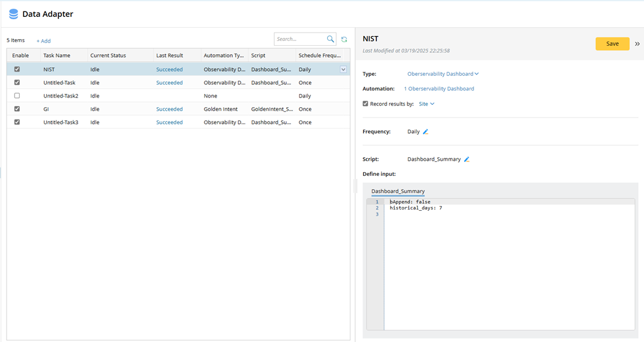This screenshot has width=644, height=342.
Task: Sort by Task Name column header
Action: (57, 55)
